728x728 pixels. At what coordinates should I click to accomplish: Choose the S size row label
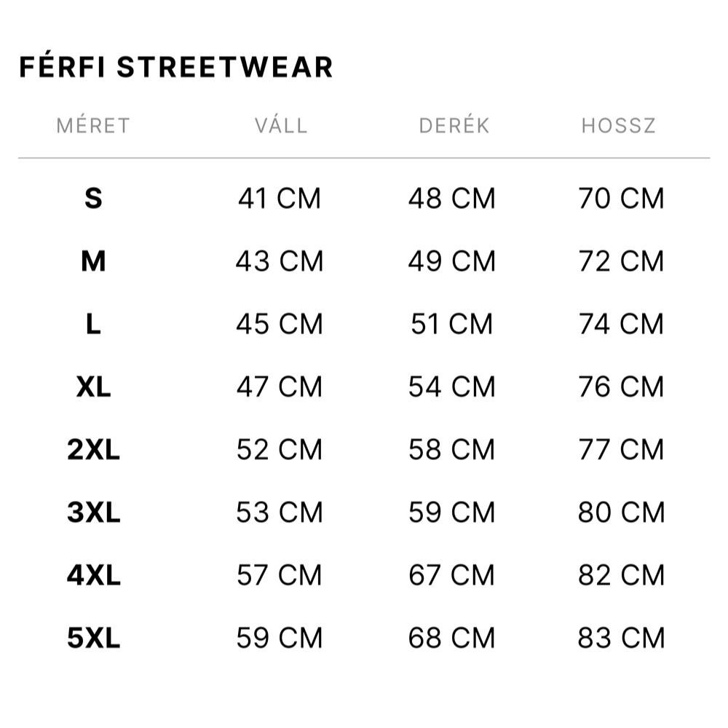[x=93, y=198]
